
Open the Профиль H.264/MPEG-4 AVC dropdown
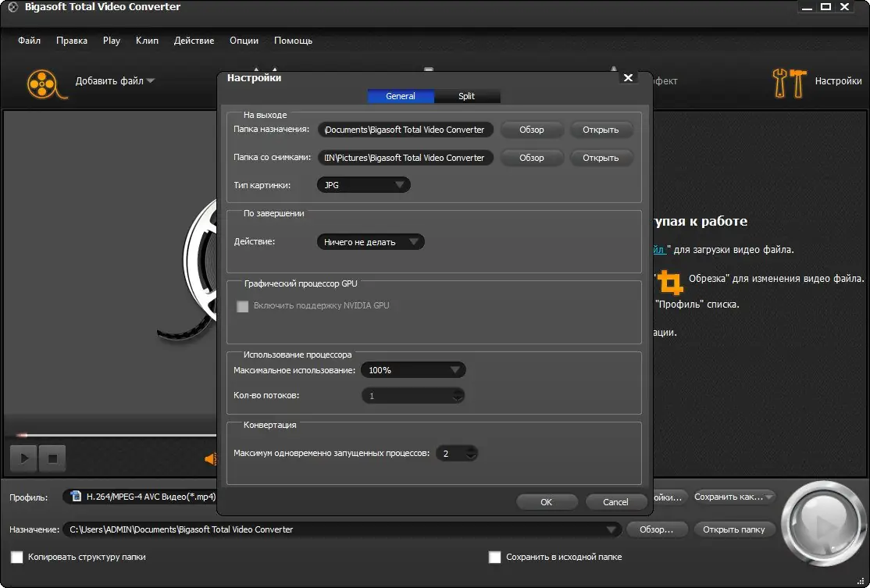(x=141, y=497)
